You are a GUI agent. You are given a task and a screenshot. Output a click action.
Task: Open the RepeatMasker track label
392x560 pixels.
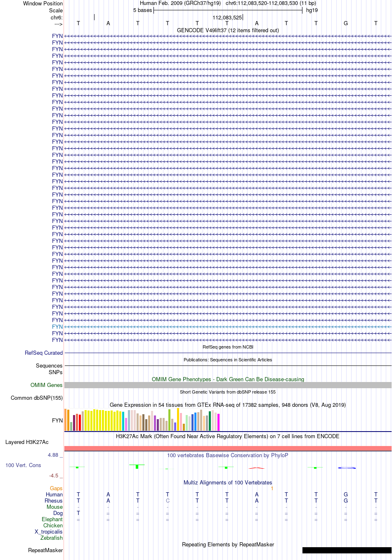(x=45, y=550)
